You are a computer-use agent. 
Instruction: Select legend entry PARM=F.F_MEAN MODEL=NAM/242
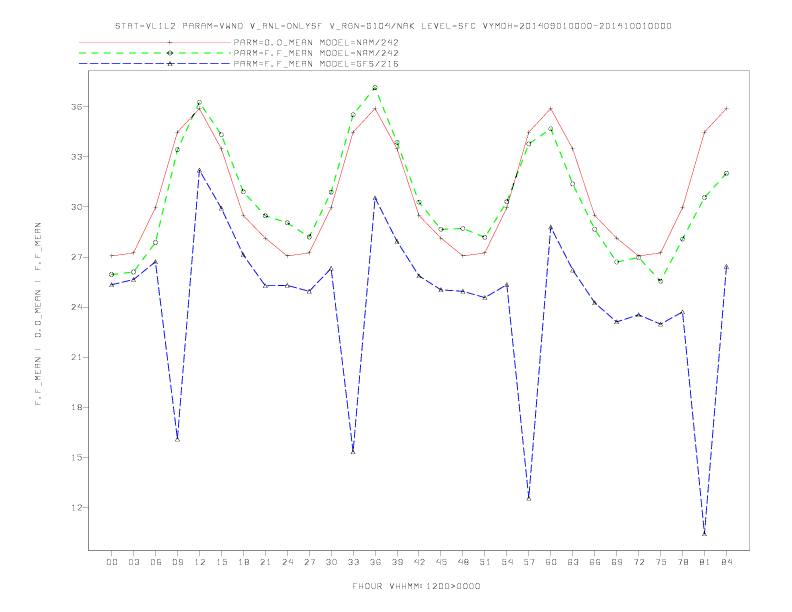pyautogui.click(x=316, y=53)
